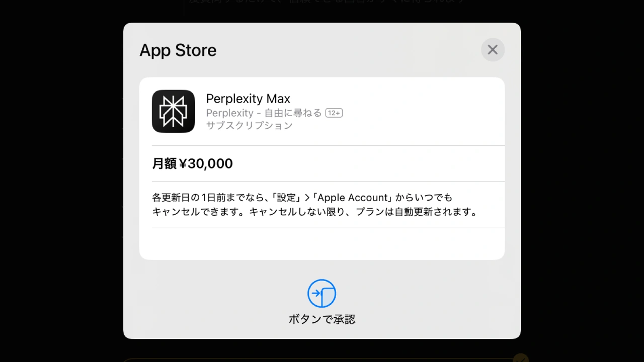This screenshot has height=362, width=644.
Task: Select the ボタンで承認 label
Action: click(x=322, y=319)
